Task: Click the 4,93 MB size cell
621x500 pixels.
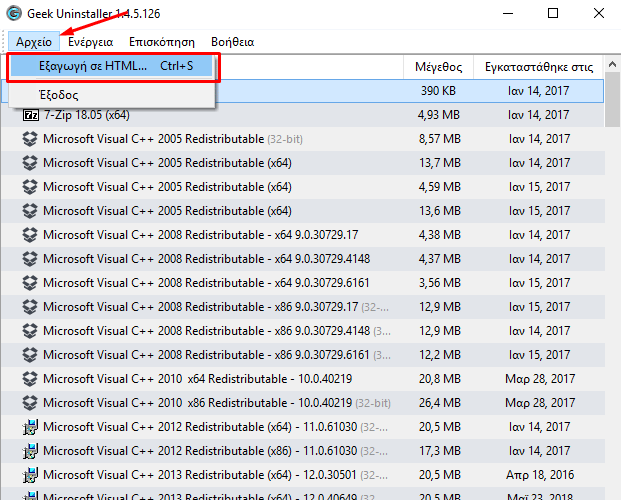Action: coord(438,115)
